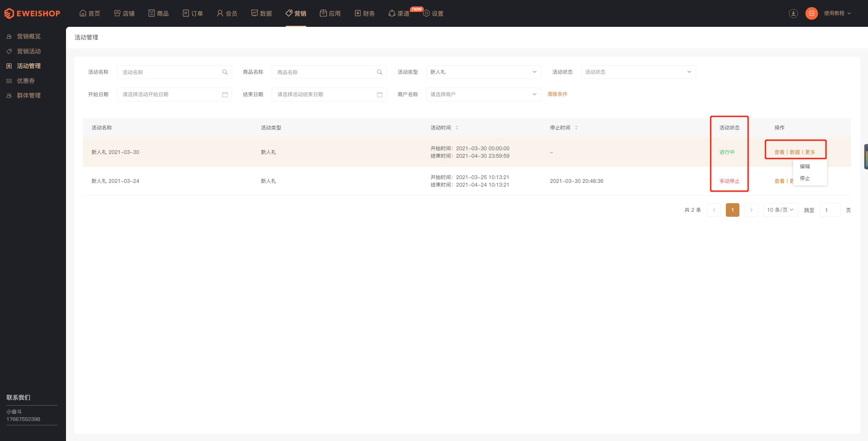Open the 会员 members menu
The width and height of the screenshot is (868, 441).
point(227,13)
